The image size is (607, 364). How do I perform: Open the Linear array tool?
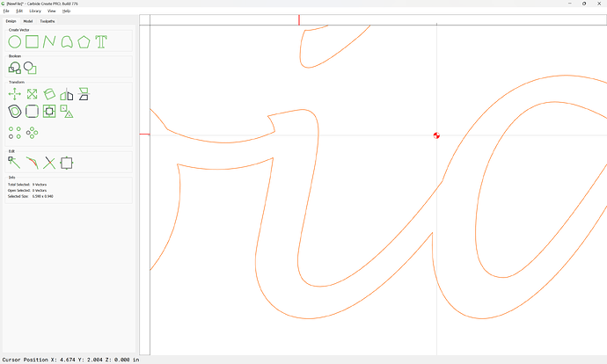[x=15, y=132]
